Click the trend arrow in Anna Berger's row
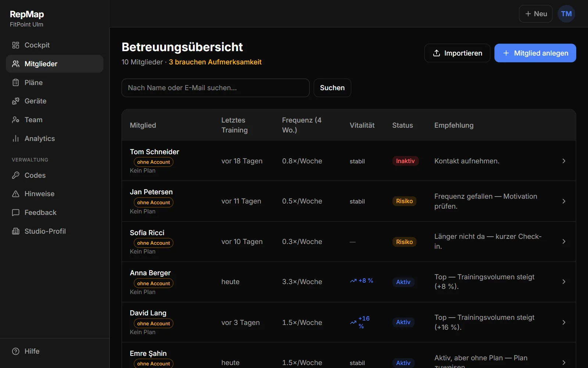The width and height of the screenshot is (588, 368). [x=353, y=281]
